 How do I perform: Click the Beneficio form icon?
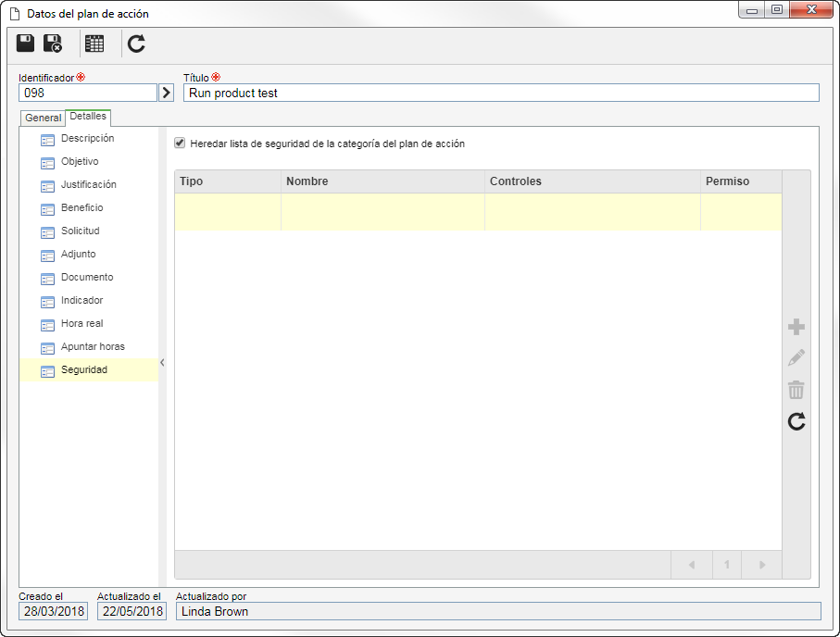[x=47, y=209]
